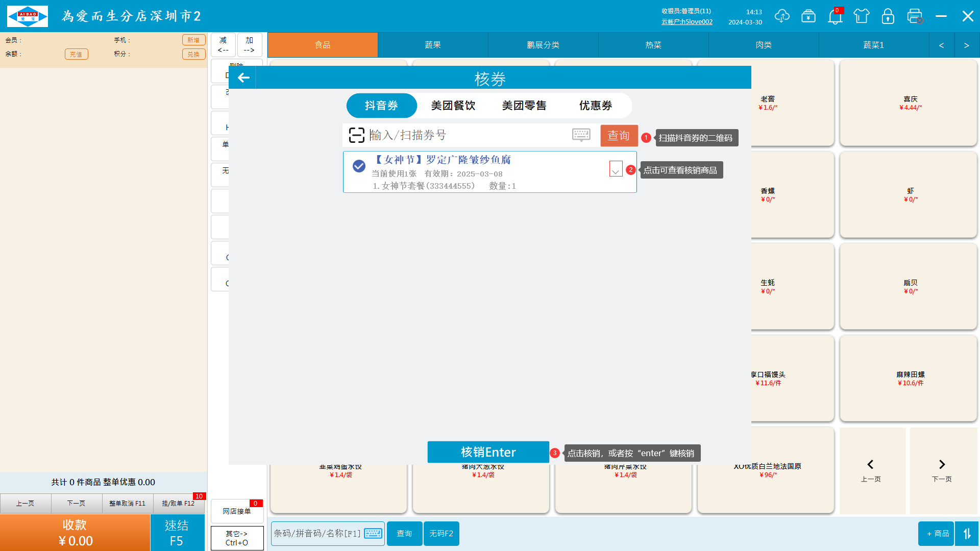Click the 速结 F5 button

[177, 533]
